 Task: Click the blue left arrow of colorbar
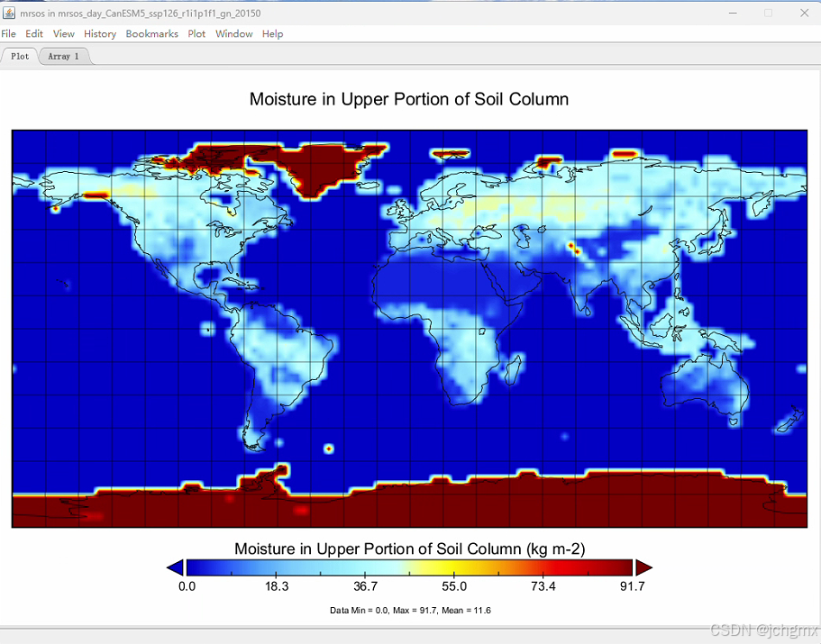click(x=175, y=567)
